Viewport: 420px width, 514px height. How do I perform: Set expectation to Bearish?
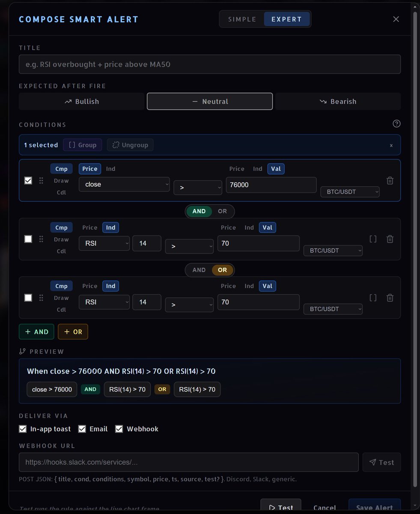coord(338,102)
